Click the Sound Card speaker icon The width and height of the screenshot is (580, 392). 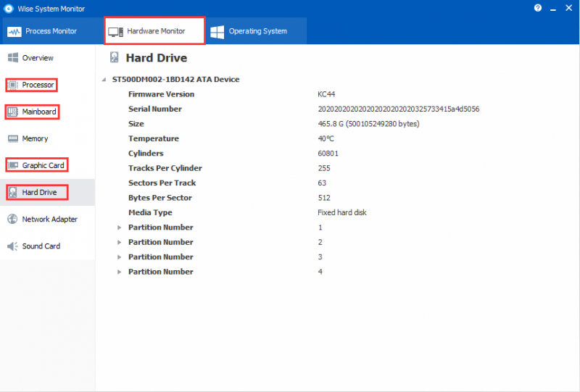coord(12,246)
